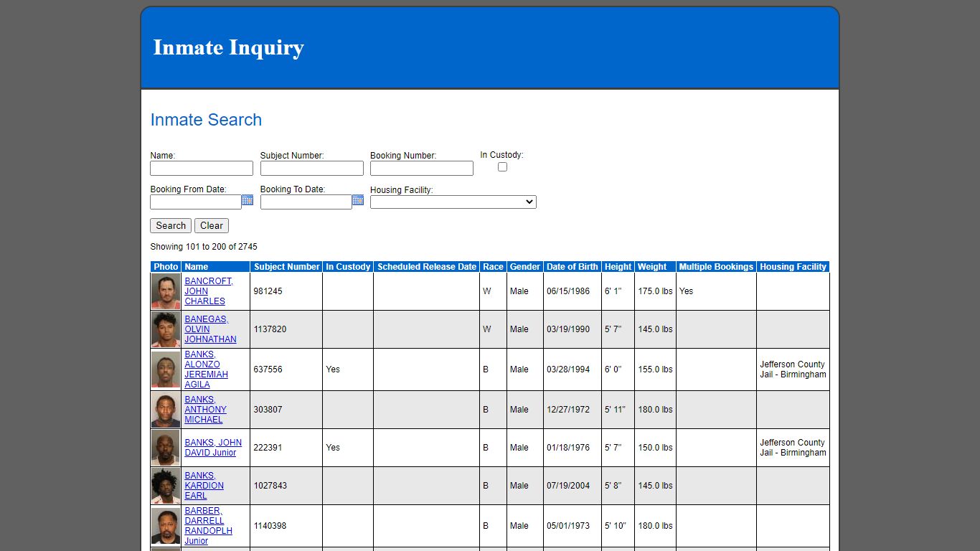Viewport: 980px width, 551px height.
Task: Click subject number 1140398
Action: tap(270, 526)
